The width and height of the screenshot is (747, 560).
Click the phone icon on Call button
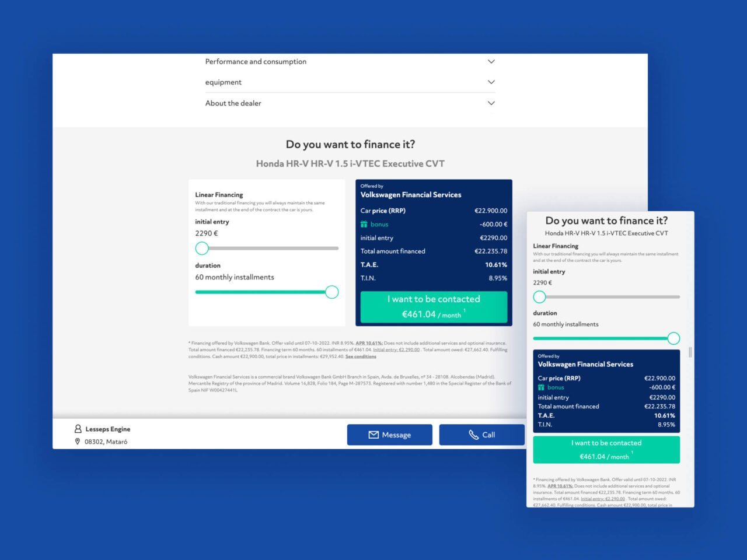tap(473, 435)
